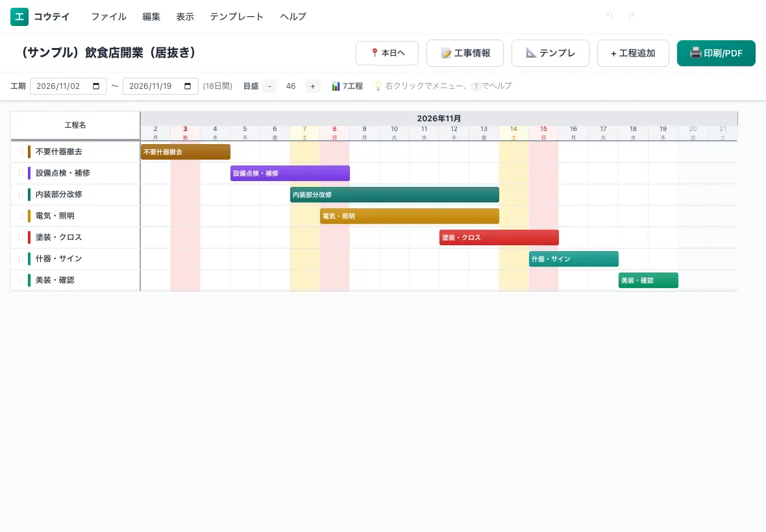The image size is (766, 532).
Task: Increase scale with plus button
Action: pos(313,86)
